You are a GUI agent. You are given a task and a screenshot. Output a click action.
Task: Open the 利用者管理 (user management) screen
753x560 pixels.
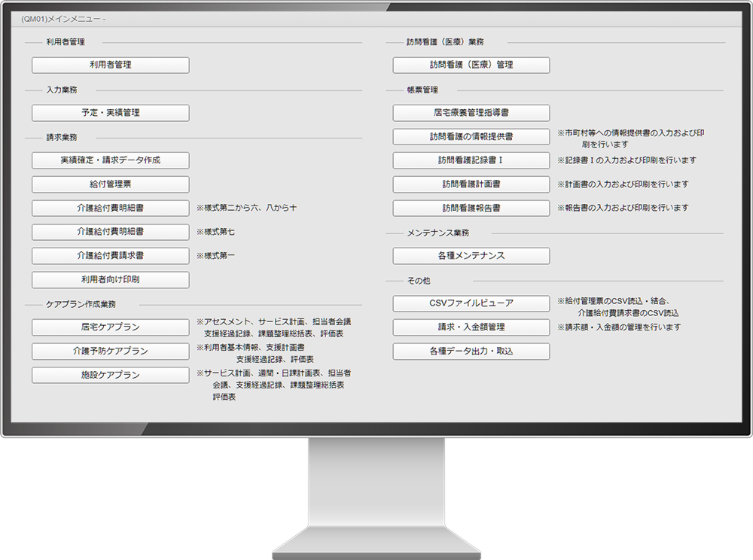click(x=109, y=65)
